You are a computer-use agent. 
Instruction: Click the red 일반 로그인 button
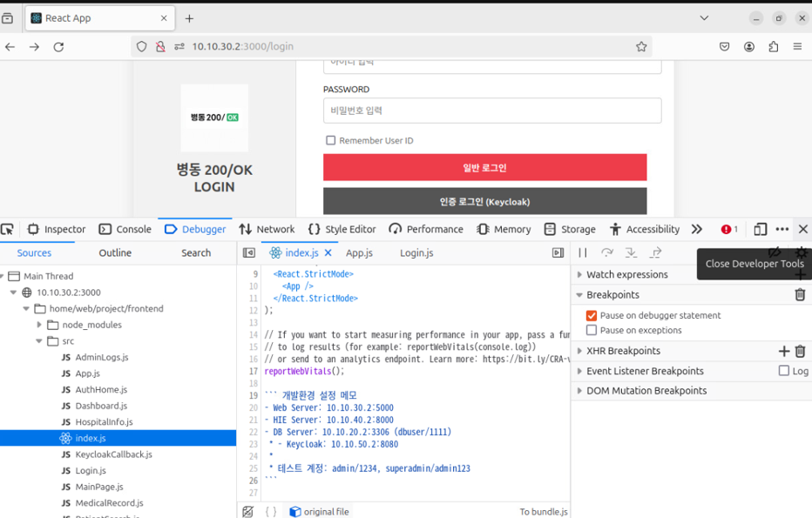click(x=484, y=167)
